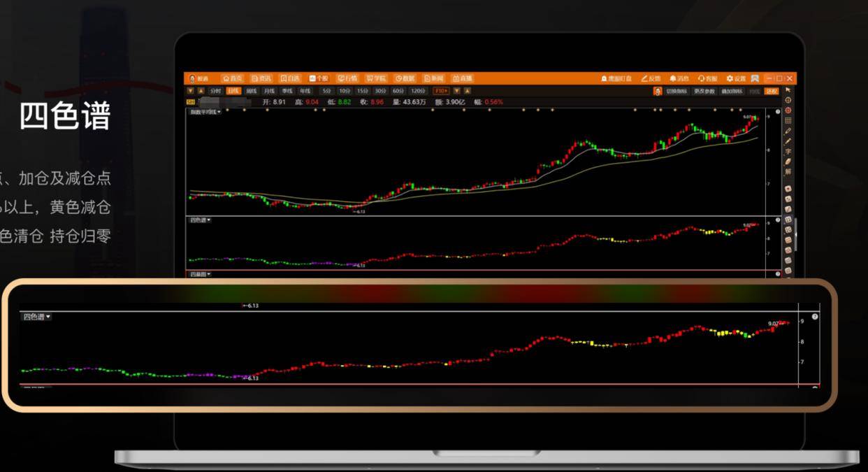The image size is (868, 472).
Task: Open the 四色谱 dropdown in enlarged panel
Action: pos(36,317)
